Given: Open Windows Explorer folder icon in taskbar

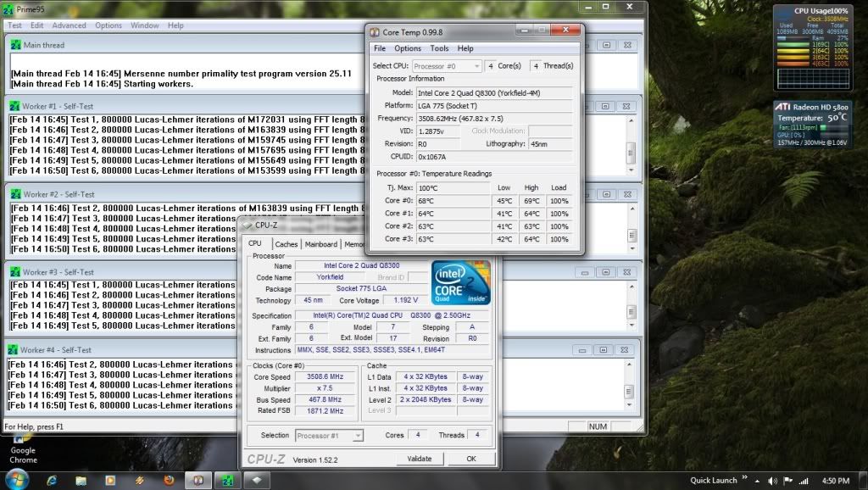Looking at the screenshot, I should (x=81, y=480).
